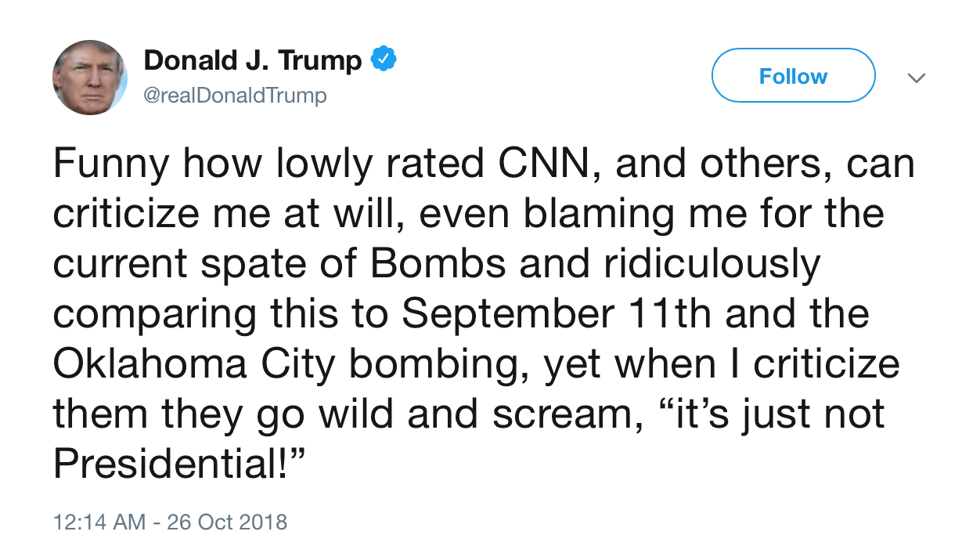The image size is (980, 553).
Task: Click the "26 Oct 2018" tweet date
Action: click(227, 522)
